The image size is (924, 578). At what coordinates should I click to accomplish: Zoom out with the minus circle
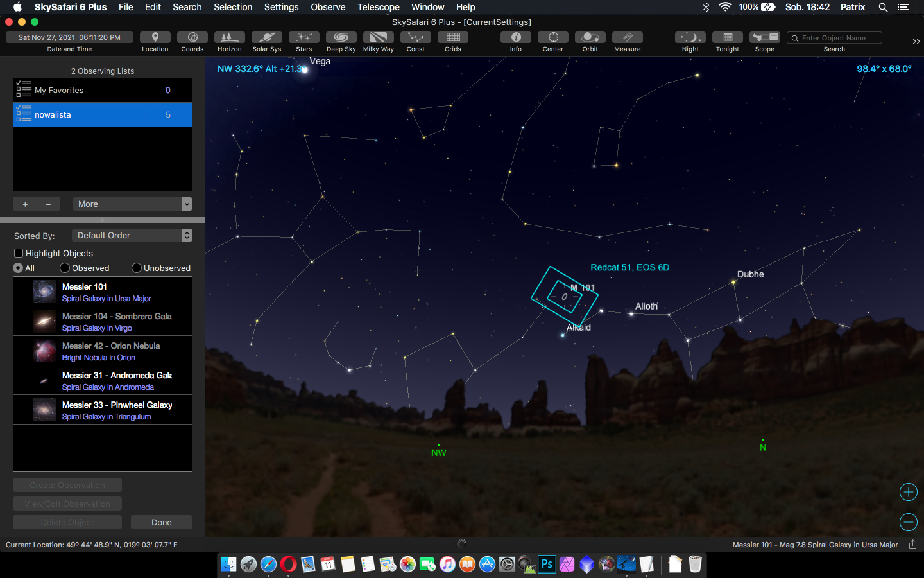pos(909,522)
